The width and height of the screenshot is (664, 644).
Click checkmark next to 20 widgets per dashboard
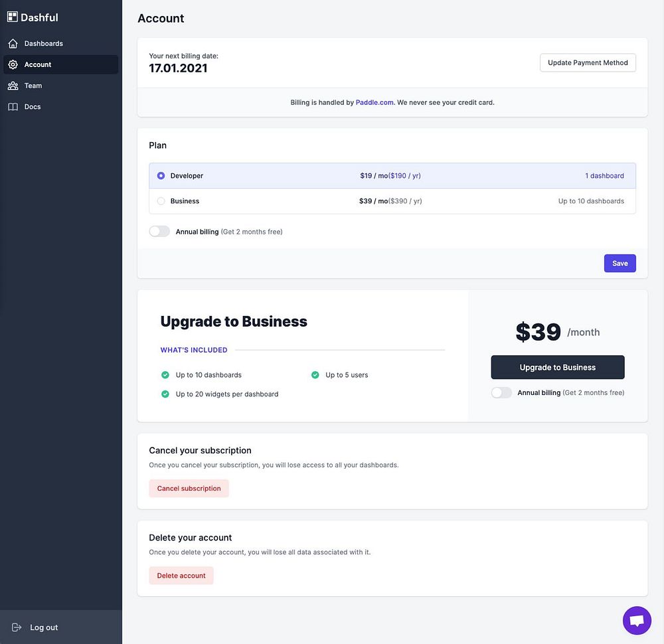pyautogui.click(x=165, y=394)
